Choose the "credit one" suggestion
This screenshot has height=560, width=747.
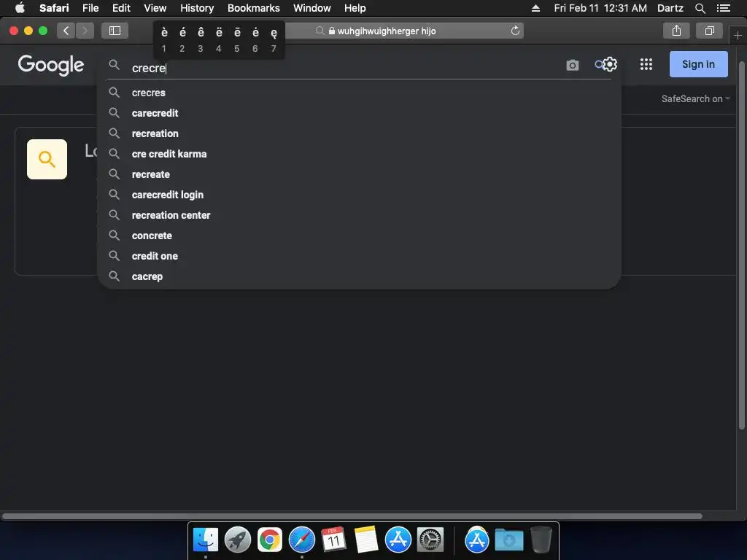[359, 256]
